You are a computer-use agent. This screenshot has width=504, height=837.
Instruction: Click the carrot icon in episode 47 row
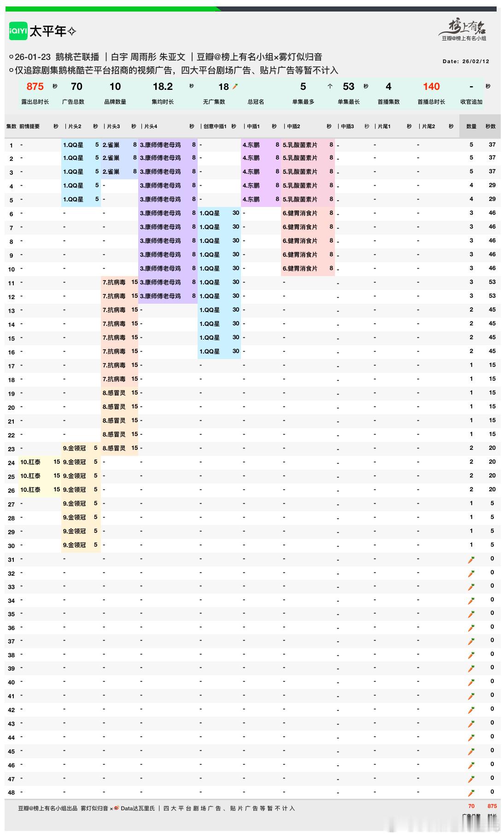(x=471, y=779)
